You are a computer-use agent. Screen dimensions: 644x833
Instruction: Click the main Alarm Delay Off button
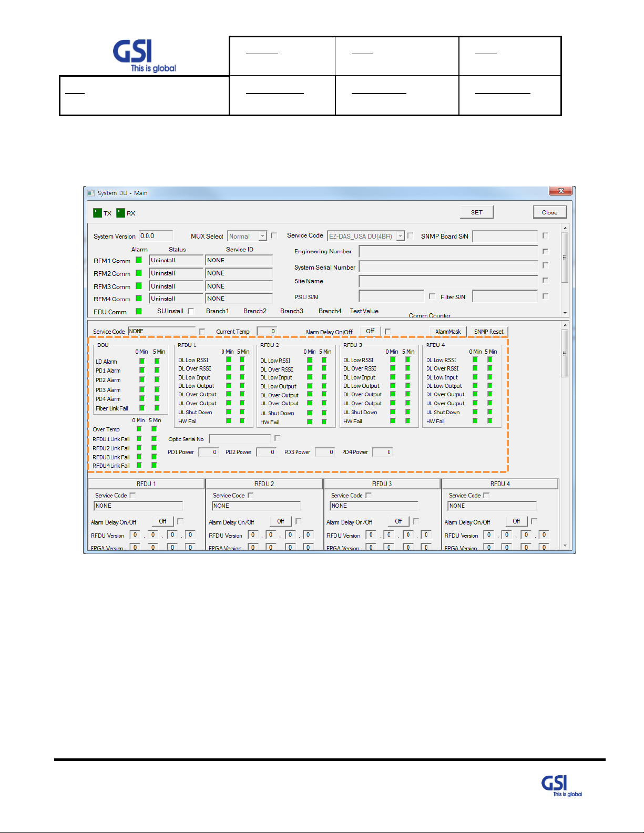pos(370,331)
